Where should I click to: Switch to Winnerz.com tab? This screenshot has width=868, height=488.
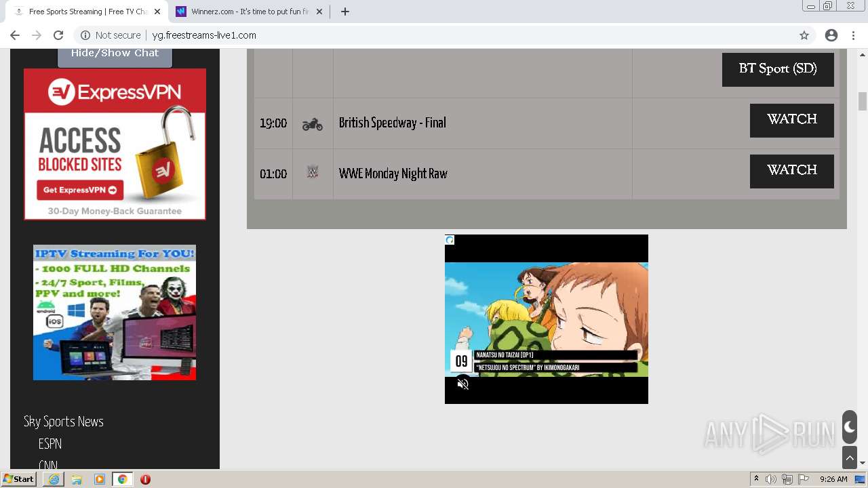(249, 12)
